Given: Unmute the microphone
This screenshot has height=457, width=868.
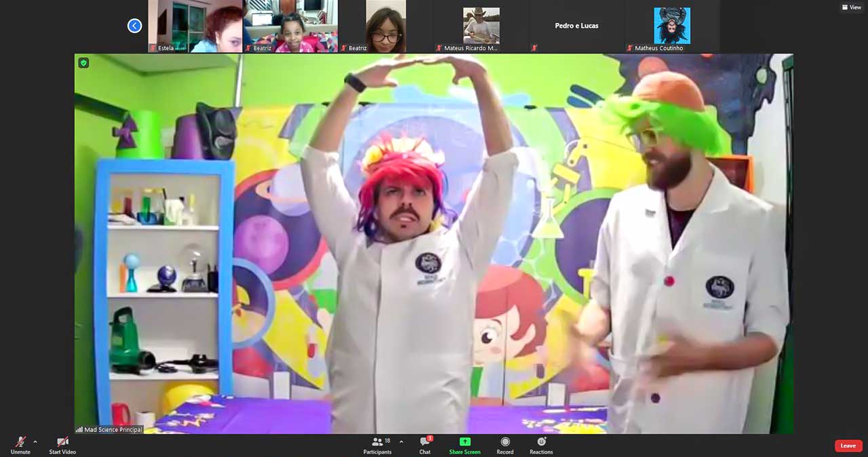Looking at the screenshot, I should point(20,442).
